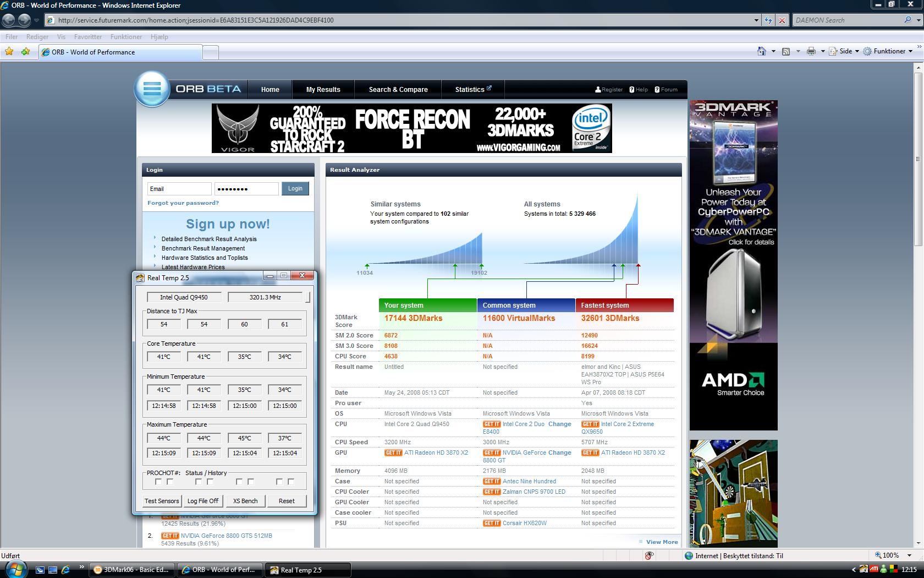This screenshot has height=578, width=924.
Task: Go to ORB Home nav tab
Action: coord(270,89)
